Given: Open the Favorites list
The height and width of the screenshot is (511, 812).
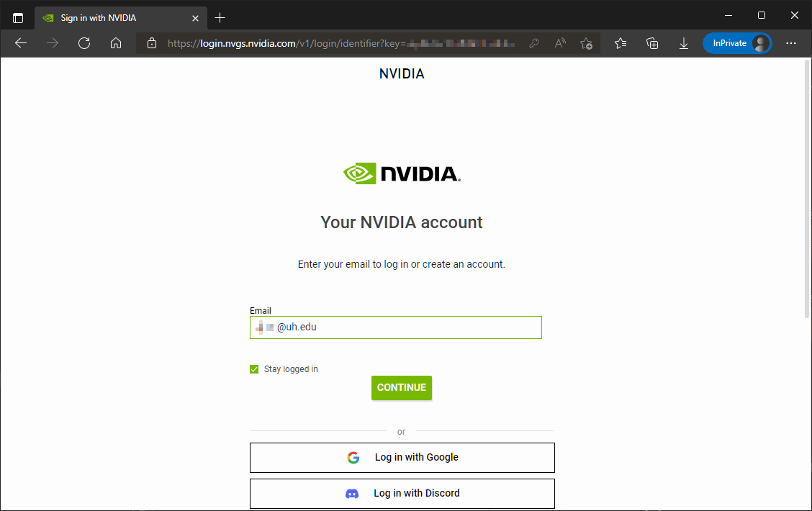Looking at the screenshot, I should click(x=621, y=43).
